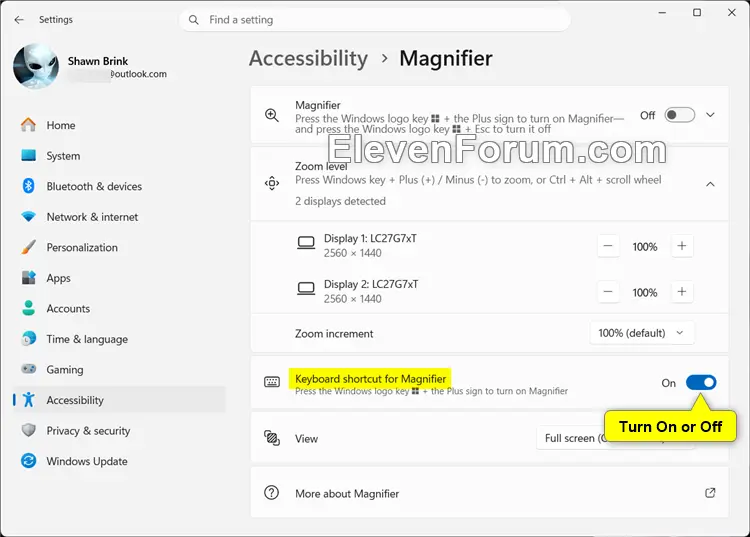Click the Windows Update sync icon
The height and width of the screenshot is (537, 750).
pyautogui.click(x=28, y=460)
